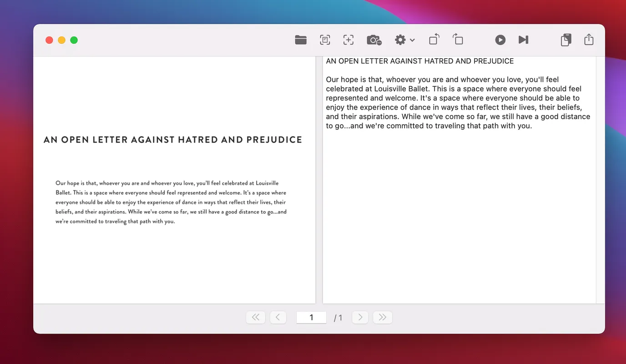
Task: Go to the next page
Action: tap(360, 317)
